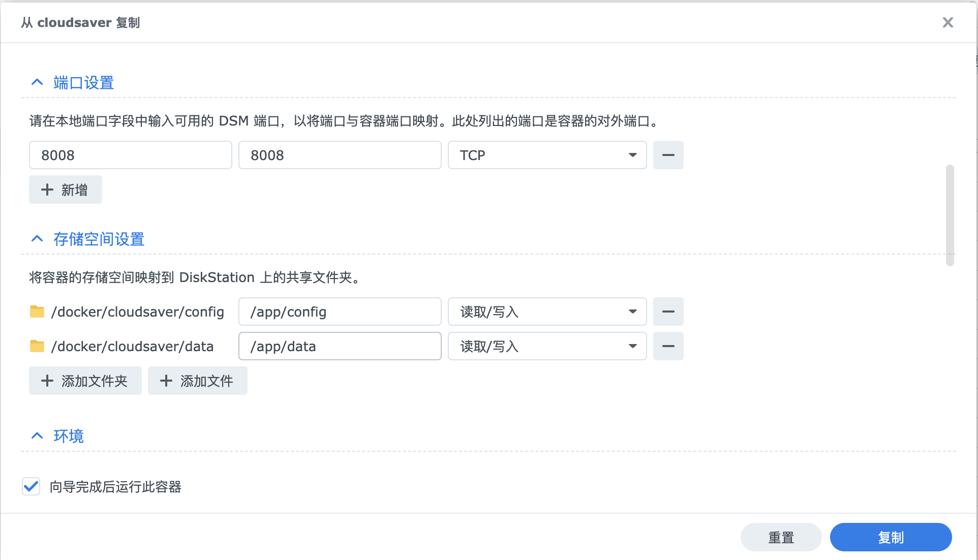Add a new port mapping row
This screenshot has width=978, height=560.
pos(65,190)
